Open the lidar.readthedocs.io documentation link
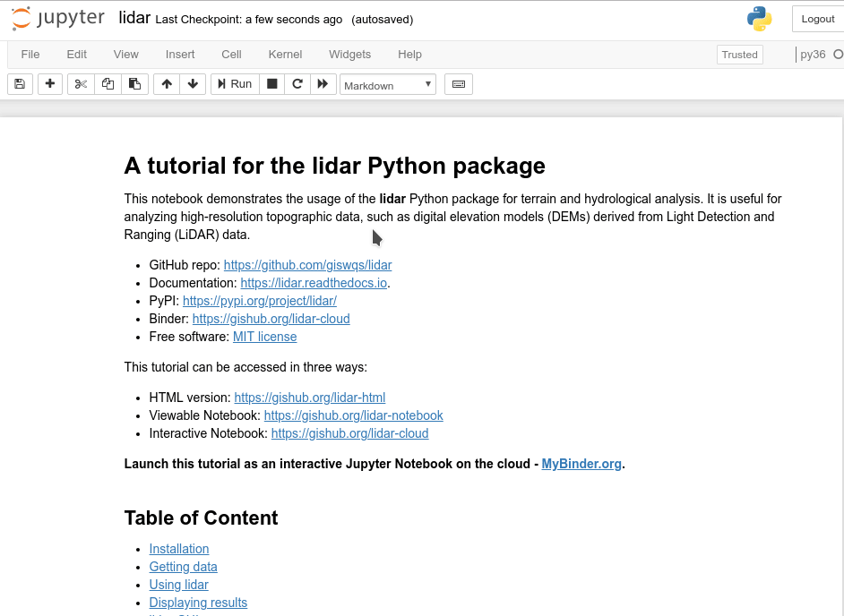The width and height of the screenshot is (844, 616). point(314,283)
